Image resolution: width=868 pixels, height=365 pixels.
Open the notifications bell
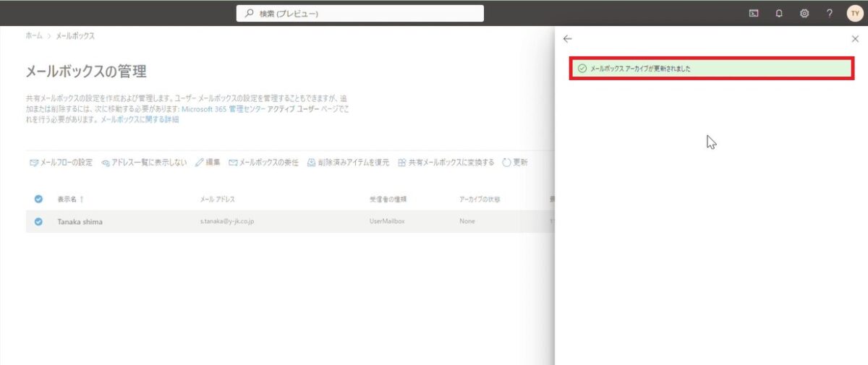pyautogui.click(x=779, y=13)
